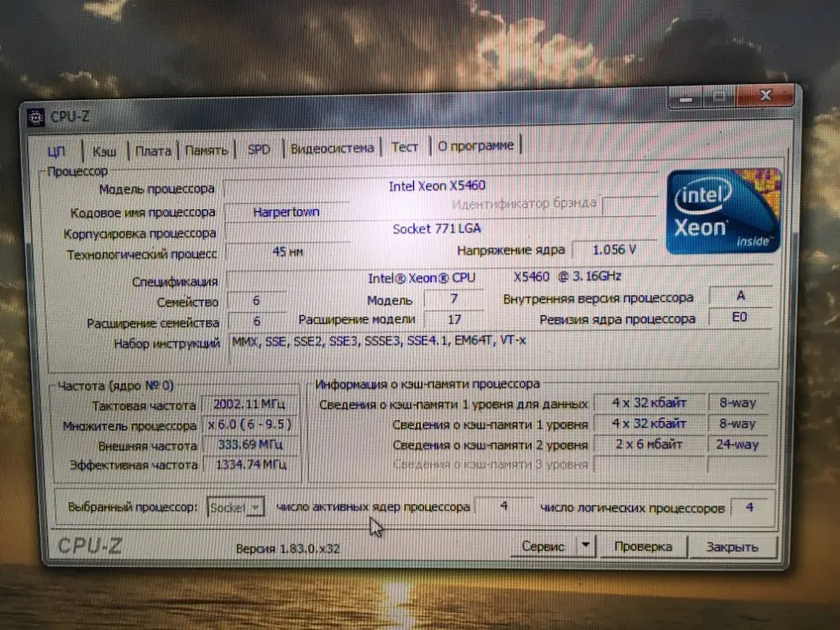
Task: Click the Сервис button
Action: point(543,547)
